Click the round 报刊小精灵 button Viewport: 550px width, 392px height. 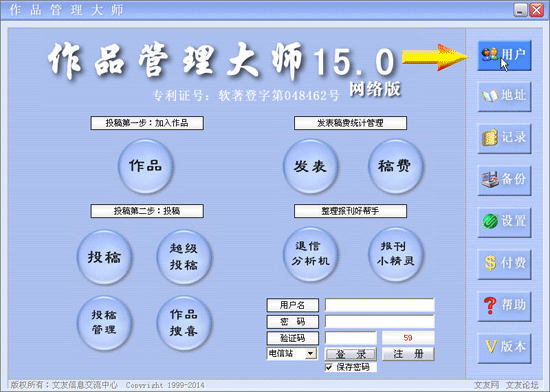[396, 254]
